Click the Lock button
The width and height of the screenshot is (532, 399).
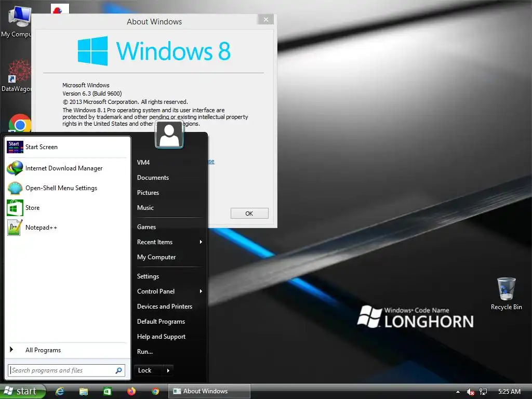[149, 370]
